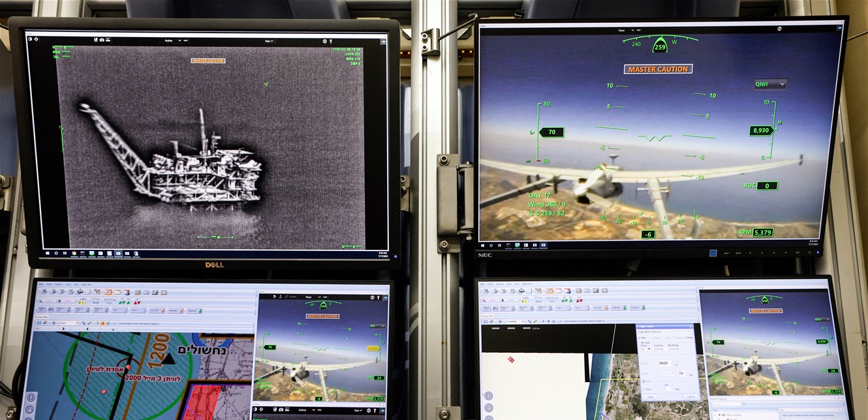Open the View menu in lower-right station window
Viewport: 868px width, 420px height.
click(517, 284)
